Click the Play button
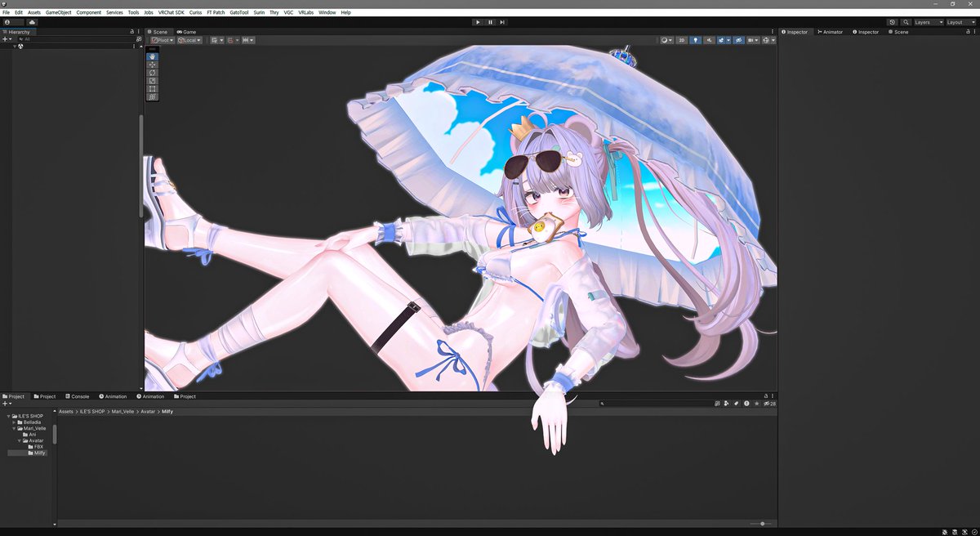The width and height of the screenshot is (980, 536). pos(478,22)
